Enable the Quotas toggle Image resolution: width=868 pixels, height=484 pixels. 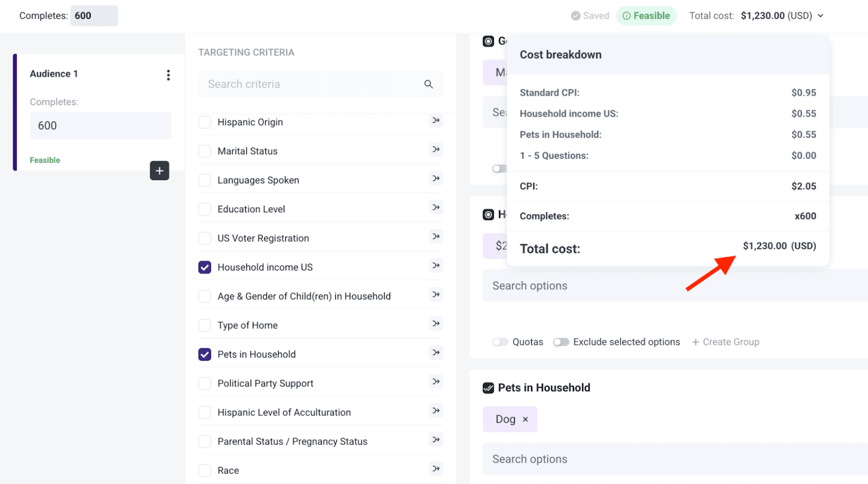coord(500,342)
